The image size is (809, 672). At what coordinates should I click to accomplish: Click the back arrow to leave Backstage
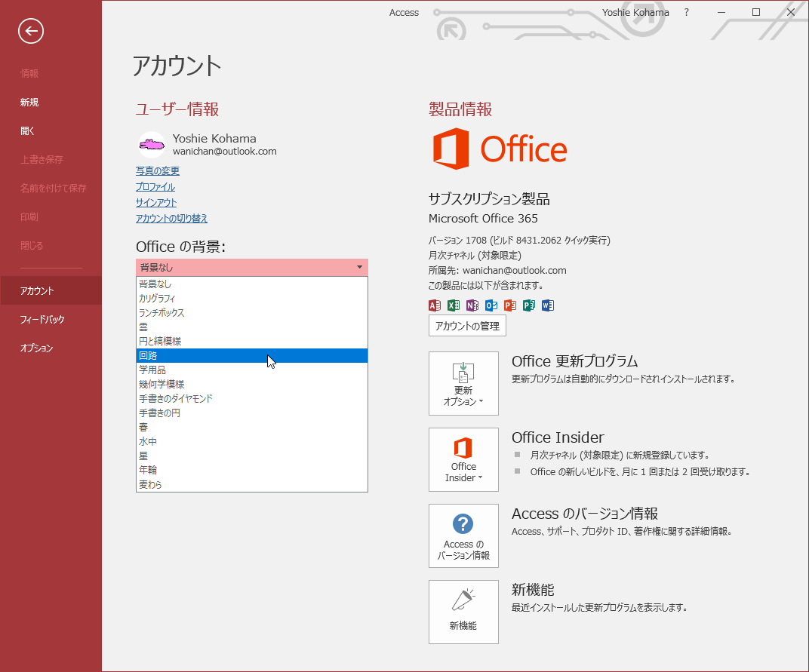coord(31,31)
